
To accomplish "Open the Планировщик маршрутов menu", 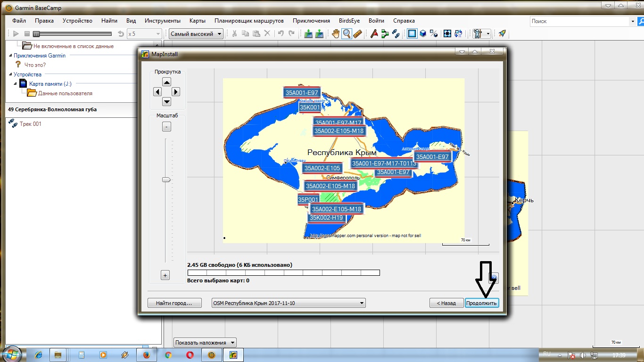I will pos(249,21).
